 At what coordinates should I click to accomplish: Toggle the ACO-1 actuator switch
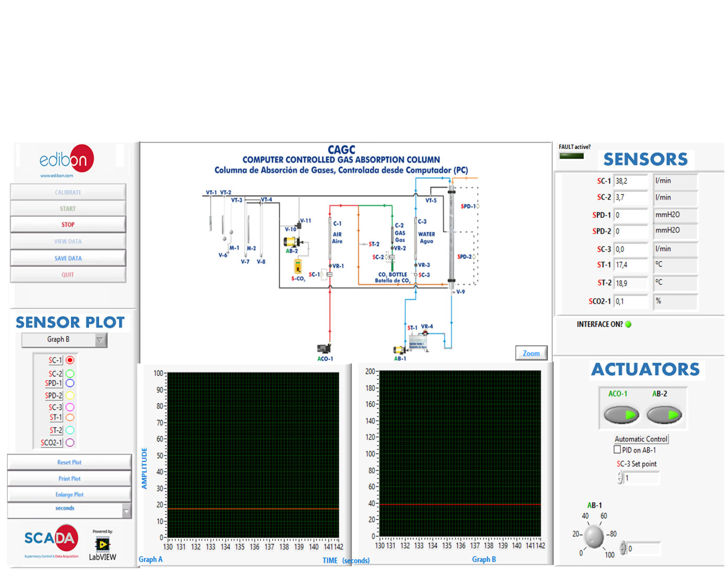[621, 414]
